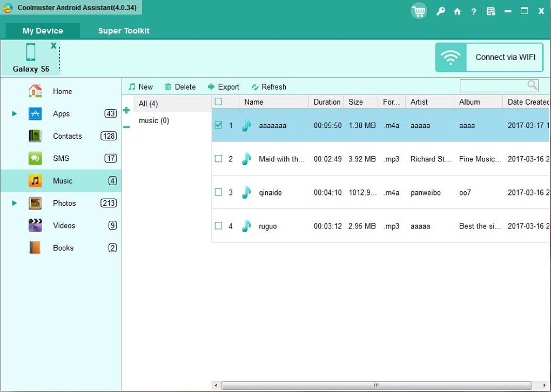Sort by the Artist column header

[x=430, y=102]
